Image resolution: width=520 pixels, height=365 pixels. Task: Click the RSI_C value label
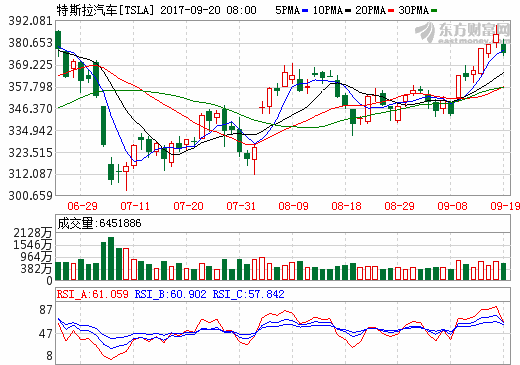click(x=249, y=294)
